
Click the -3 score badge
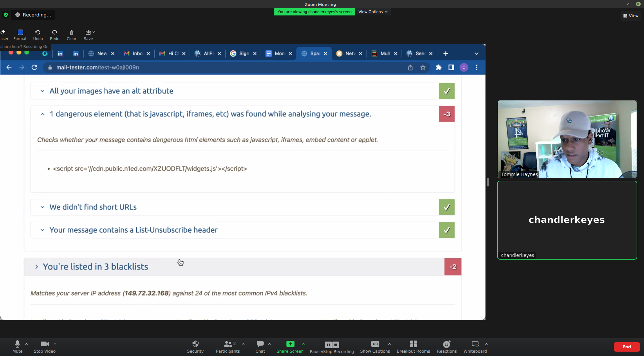[x=447, y=114]
